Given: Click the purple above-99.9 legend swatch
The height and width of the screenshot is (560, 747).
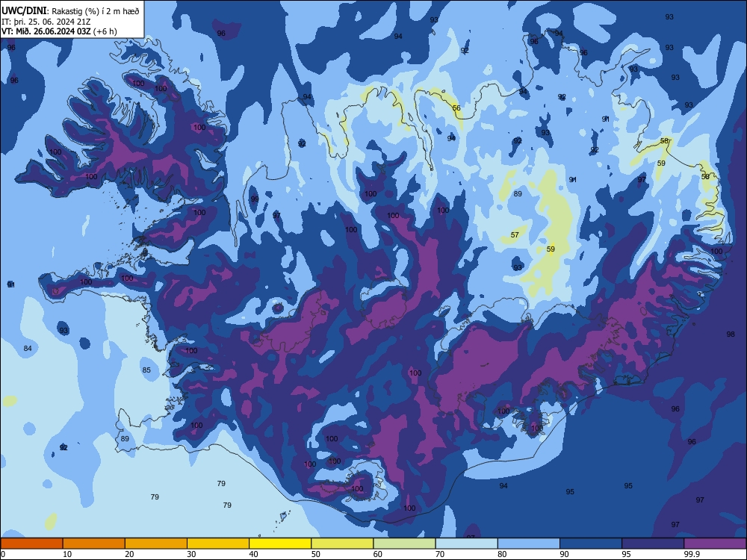Looking at the screenshot, I should 715,544.
